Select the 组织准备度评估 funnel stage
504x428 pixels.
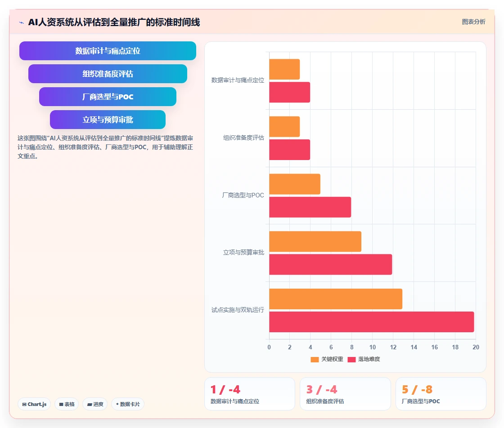(108, 74)
